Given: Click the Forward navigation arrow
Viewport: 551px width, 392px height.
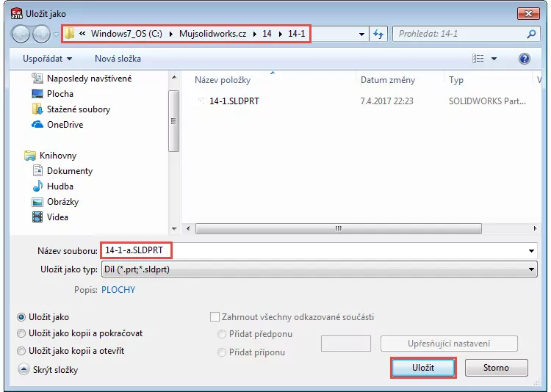Looking at the screenshot, I should tap(41, 34).
